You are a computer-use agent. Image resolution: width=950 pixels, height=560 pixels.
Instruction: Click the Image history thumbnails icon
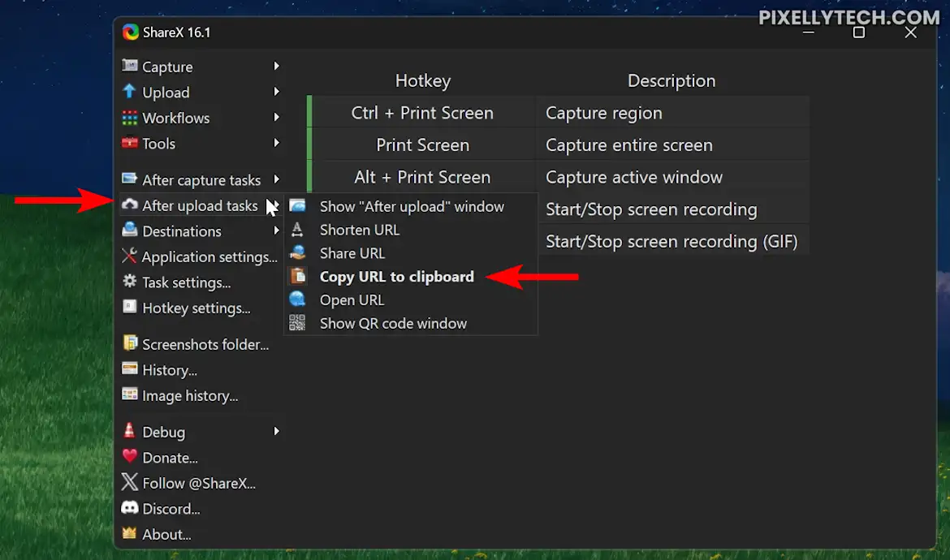[129, 394]
